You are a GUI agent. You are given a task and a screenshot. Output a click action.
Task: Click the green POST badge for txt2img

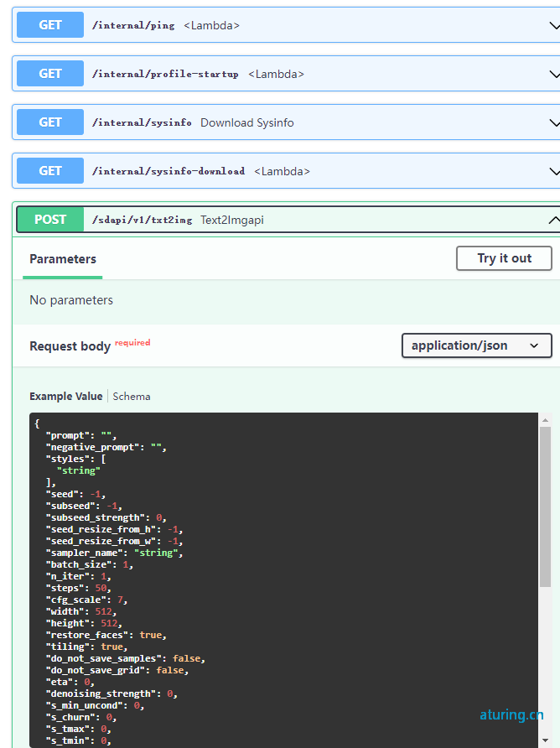[50, 220]
